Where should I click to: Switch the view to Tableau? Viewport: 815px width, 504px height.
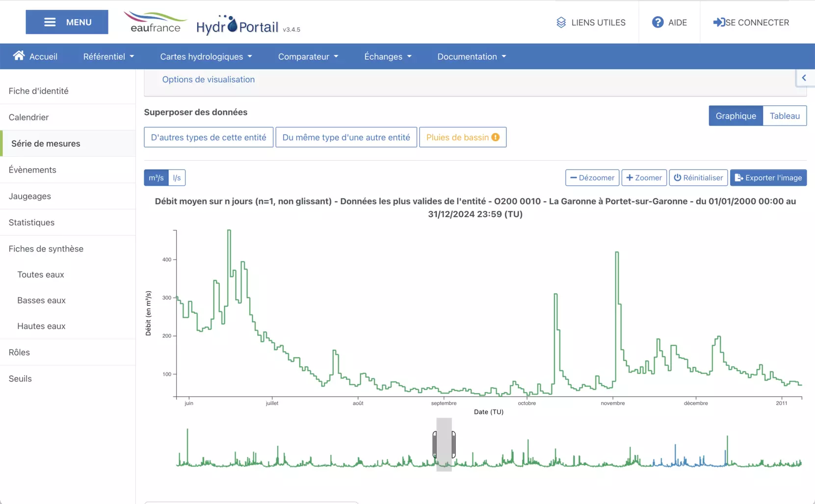[784, 116]
